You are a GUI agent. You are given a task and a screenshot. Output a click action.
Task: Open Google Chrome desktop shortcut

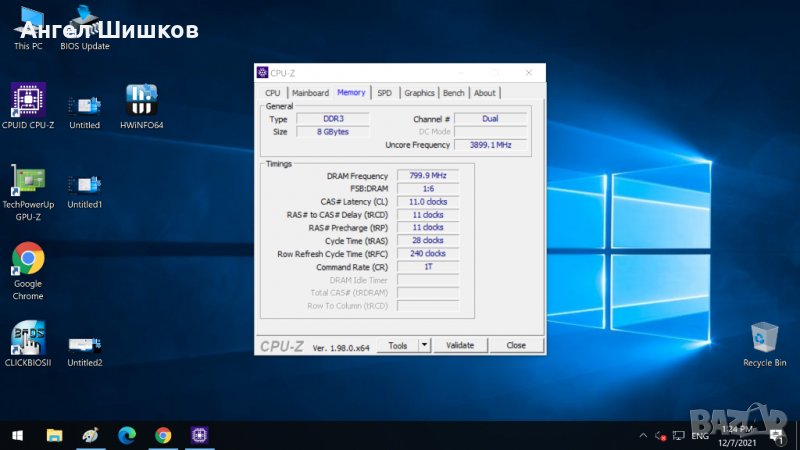28,261
